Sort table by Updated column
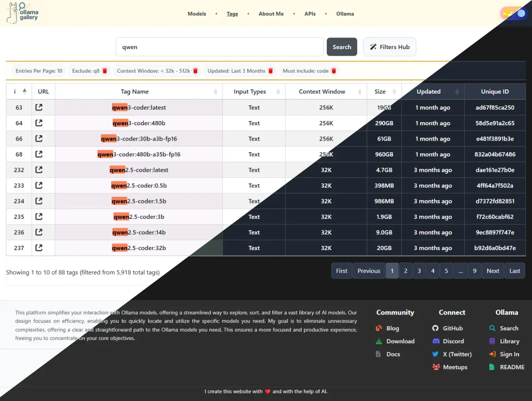Screen dimensions: 532x401 coord(457,92)
